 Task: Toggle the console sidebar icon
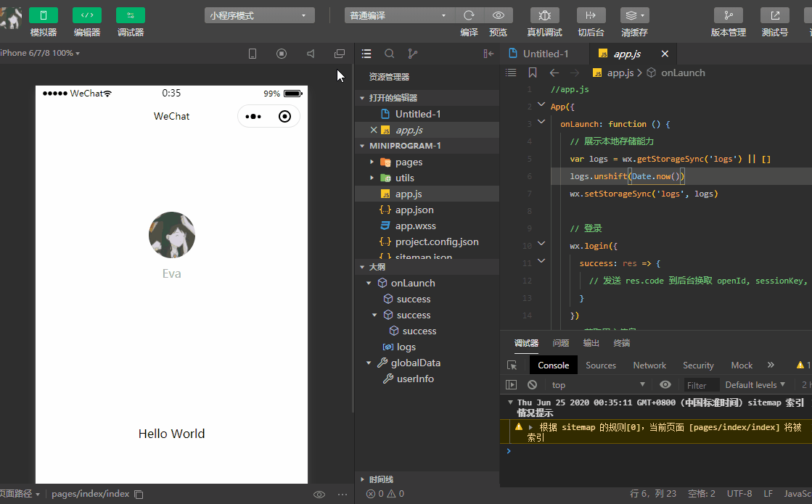(511, 384)
